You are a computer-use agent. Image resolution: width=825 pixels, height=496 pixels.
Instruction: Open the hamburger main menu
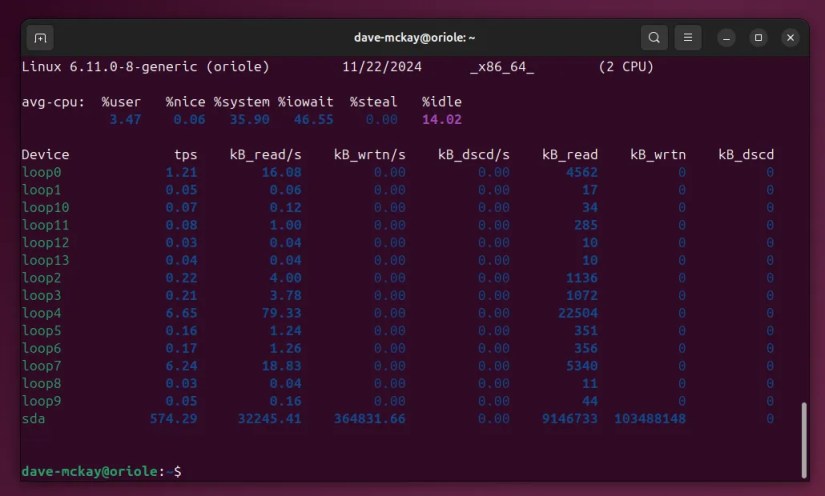pos(688,38)
